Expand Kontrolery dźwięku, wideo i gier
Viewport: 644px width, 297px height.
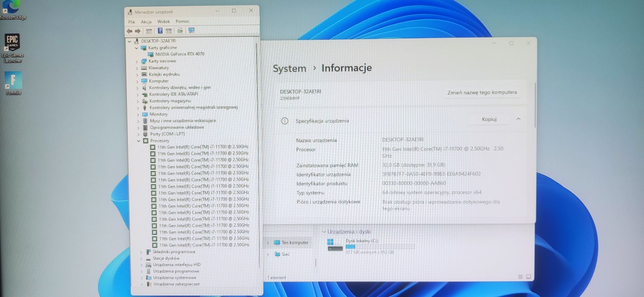point(137,88)
